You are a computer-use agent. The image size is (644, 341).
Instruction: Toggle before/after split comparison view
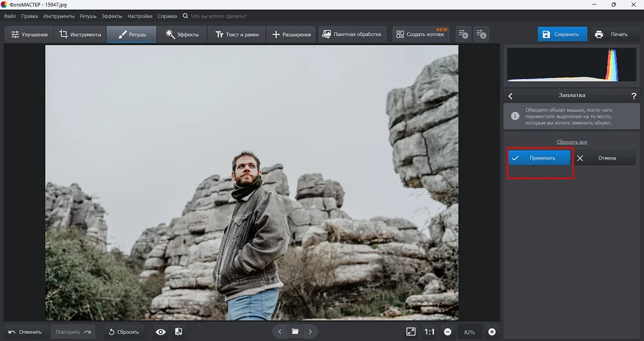[178, 332]
